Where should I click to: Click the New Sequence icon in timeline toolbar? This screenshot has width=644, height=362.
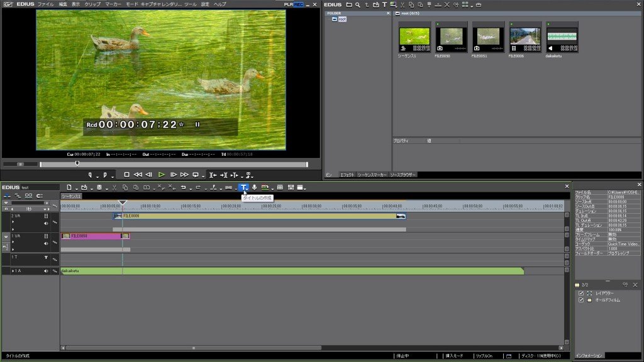pos(69,187)
